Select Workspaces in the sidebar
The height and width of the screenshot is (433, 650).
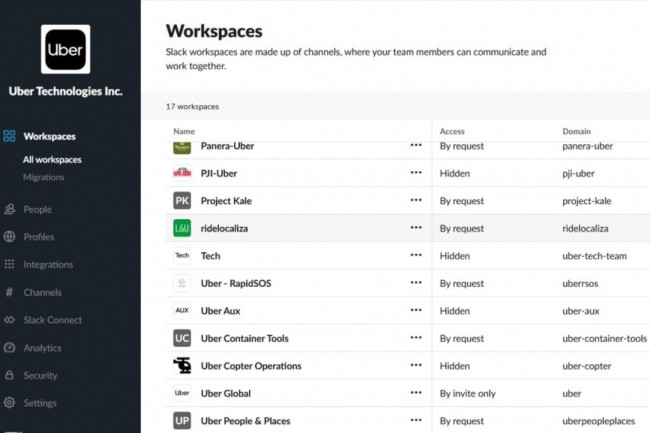[x=49, y=136]
